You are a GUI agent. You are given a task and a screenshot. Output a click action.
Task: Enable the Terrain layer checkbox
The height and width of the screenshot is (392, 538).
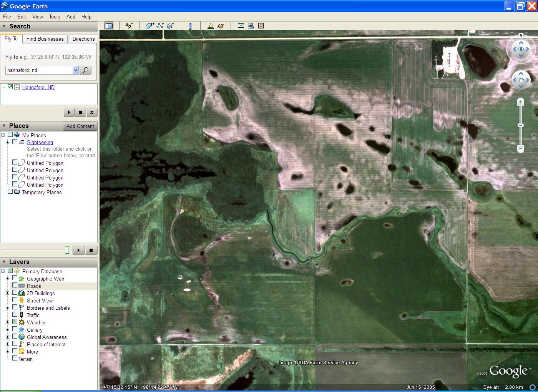(x=15, y=359)
